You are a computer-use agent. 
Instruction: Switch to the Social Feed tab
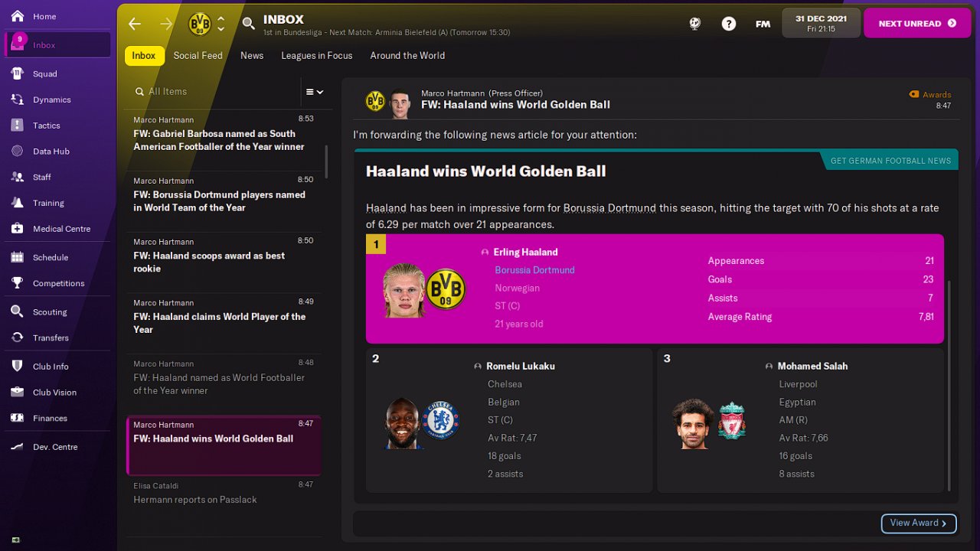point(198,55)
